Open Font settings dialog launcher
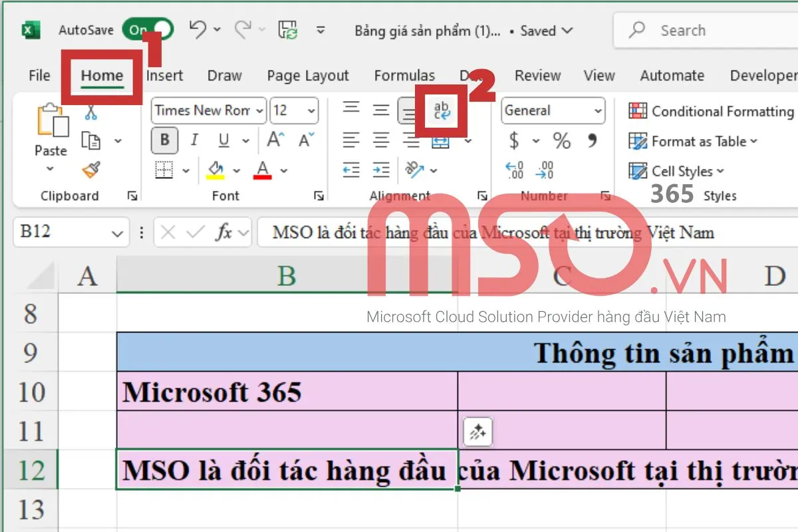 click(x=319, y=196)
